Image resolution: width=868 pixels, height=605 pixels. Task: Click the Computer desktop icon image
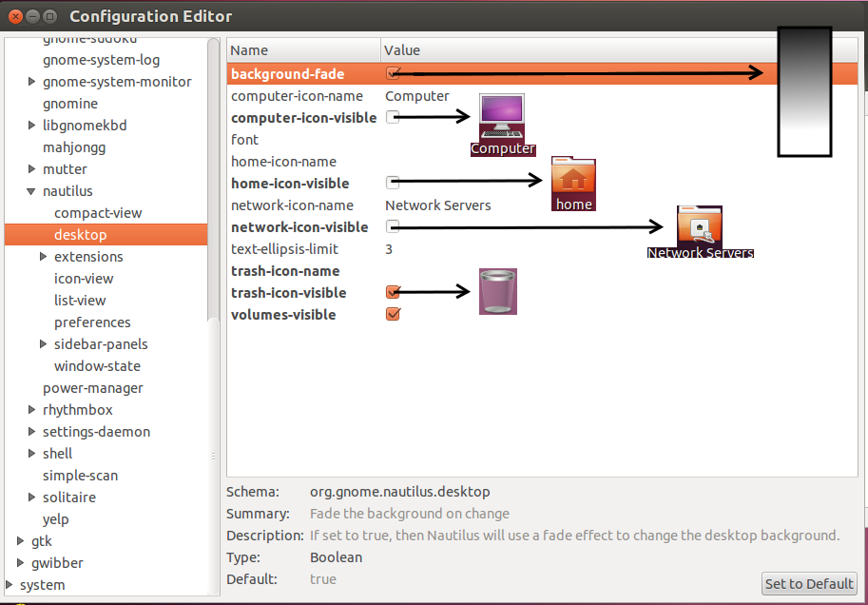point(502,117)
